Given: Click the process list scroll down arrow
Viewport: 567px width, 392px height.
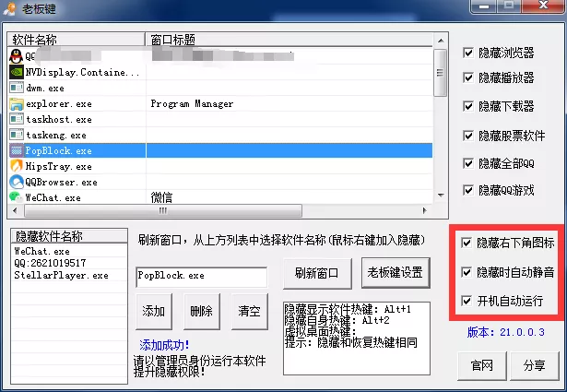Looking at the screenshot, I should pyautogui.click(x=441, y=196).
